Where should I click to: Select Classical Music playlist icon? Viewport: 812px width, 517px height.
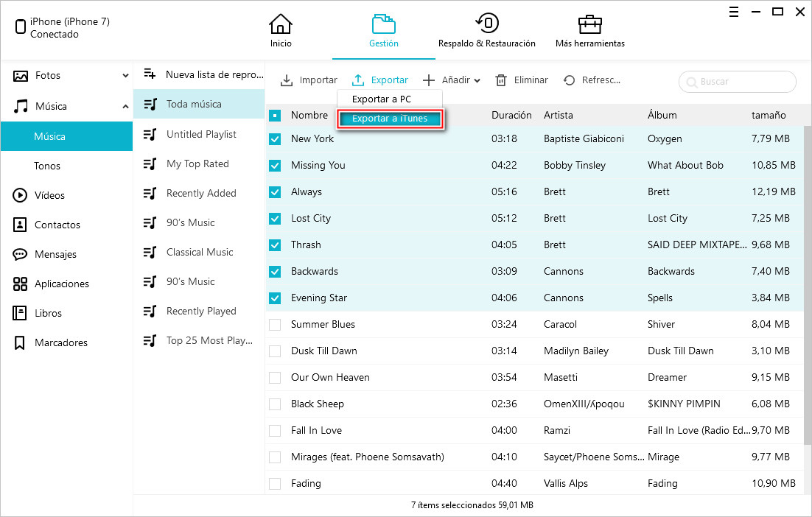[150, 253]
